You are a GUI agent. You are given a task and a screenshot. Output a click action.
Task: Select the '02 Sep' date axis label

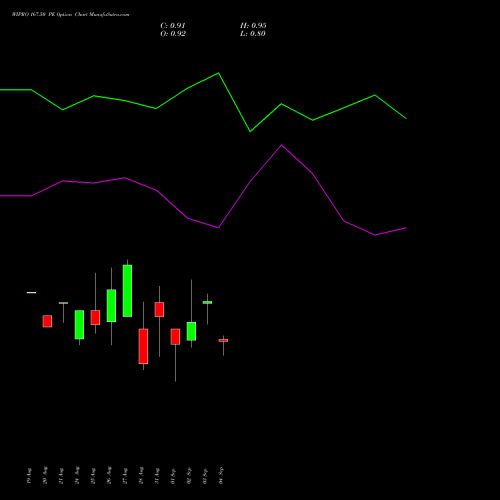point(189,475)
